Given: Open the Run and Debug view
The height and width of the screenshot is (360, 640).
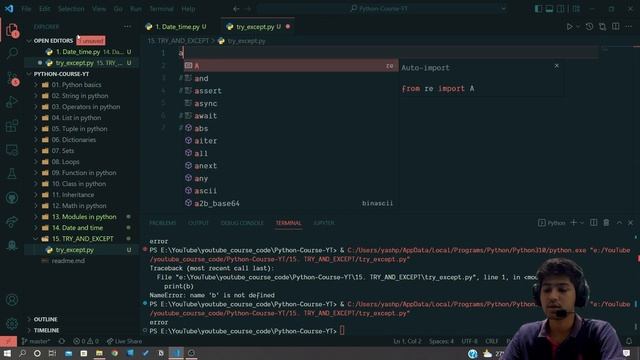Looking at the screenshot, I should tap(12, 102).
